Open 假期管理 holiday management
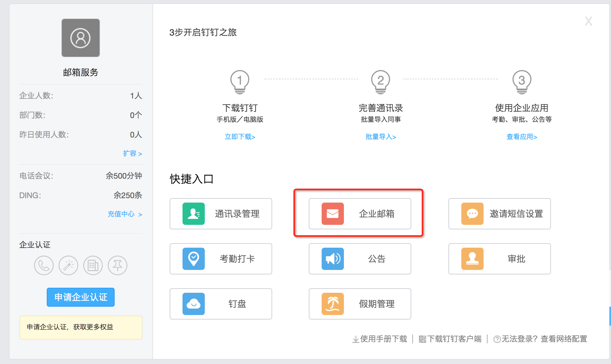Viewport: 611px width, 364px height. pos(360,304)
